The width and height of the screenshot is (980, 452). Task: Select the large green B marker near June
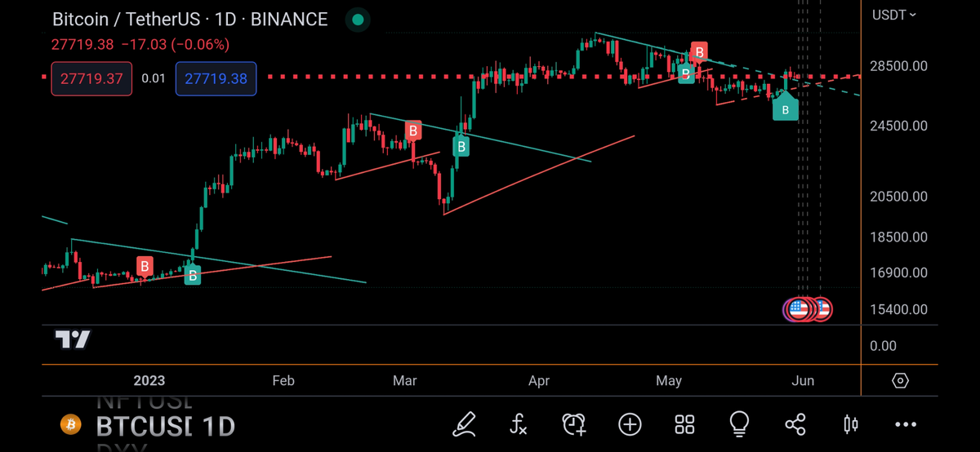point(785,108)
